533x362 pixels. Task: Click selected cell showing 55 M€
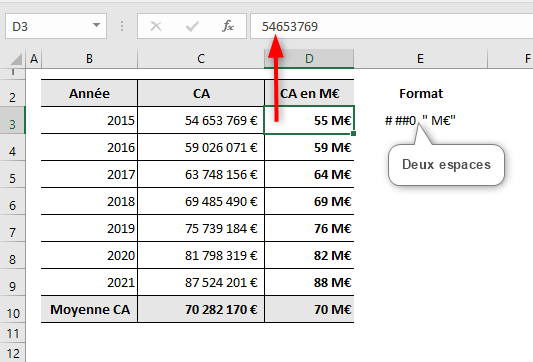[309, 120]
